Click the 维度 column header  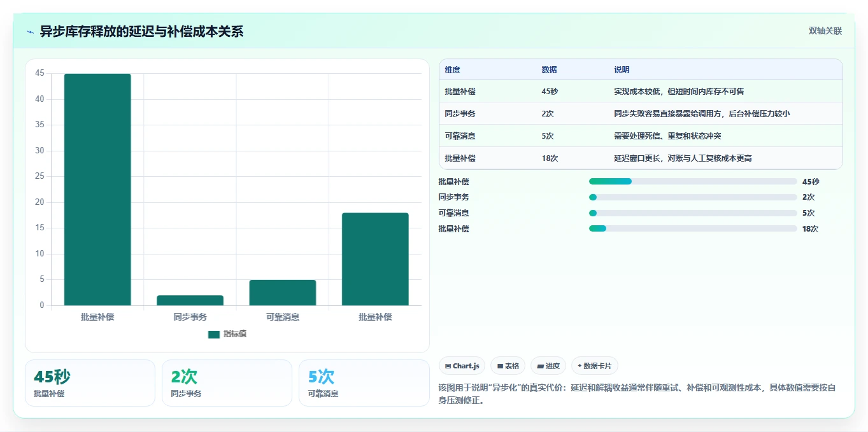pyautogui.click(x=452, y=70)
